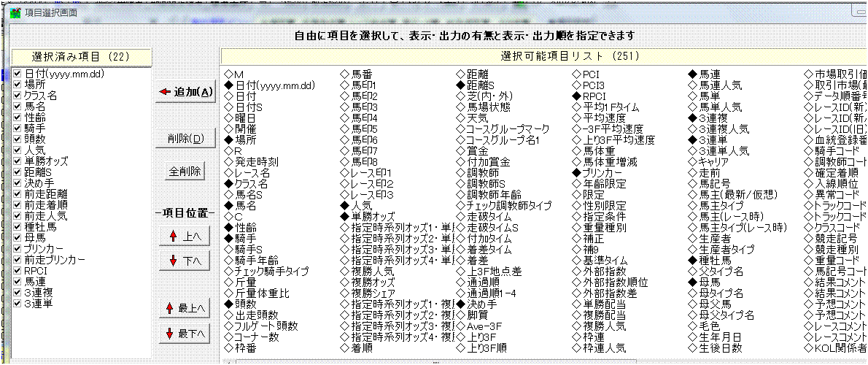
Task: Select コースグループマーク item
Action: [x=503, y=129]
